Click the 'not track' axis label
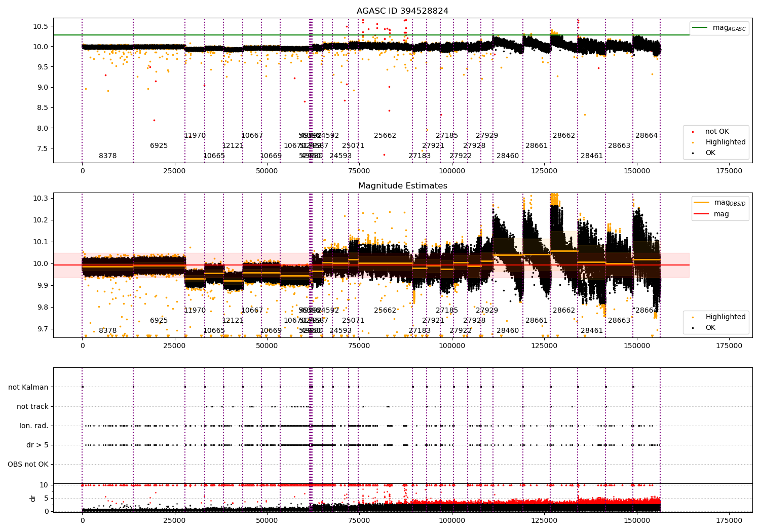 [x=32, y=407]
